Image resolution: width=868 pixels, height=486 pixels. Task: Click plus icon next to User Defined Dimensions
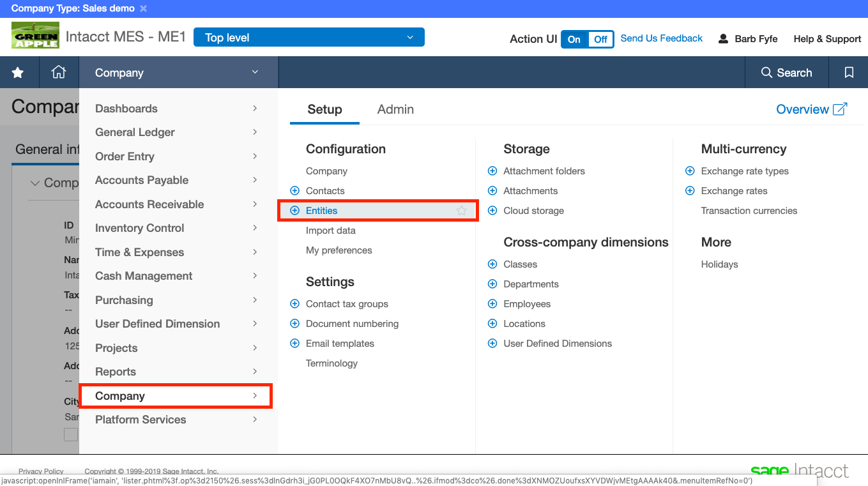492,344
